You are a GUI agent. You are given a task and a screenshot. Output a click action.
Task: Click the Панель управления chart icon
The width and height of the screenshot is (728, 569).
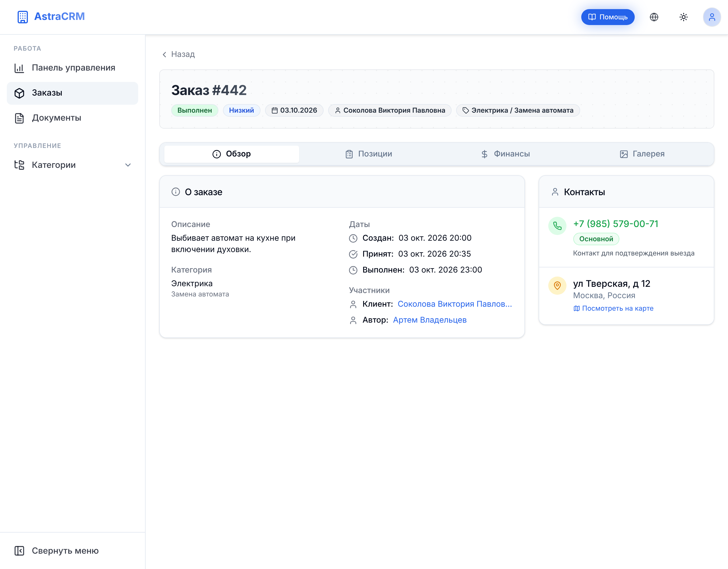coord(19,68)
